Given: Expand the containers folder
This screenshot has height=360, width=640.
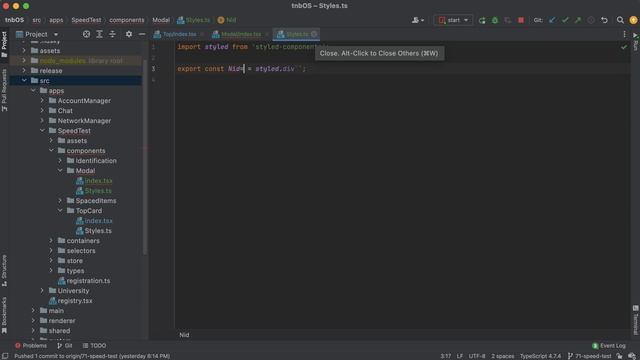Looking at the screenshot, I should [x=51, y=240].
